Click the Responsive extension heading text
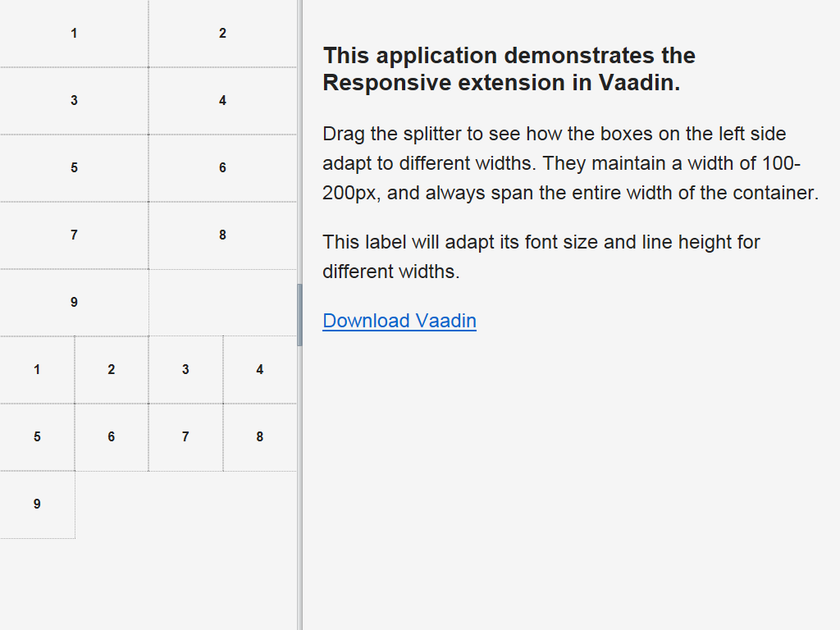840x630 pixels. tap(509, 69)
